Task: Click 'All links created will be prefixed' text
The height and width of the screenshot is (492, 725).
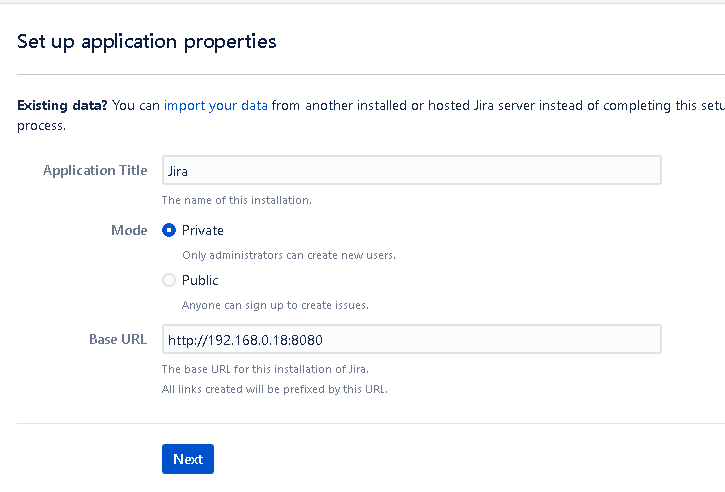Action: coord(244,389)
